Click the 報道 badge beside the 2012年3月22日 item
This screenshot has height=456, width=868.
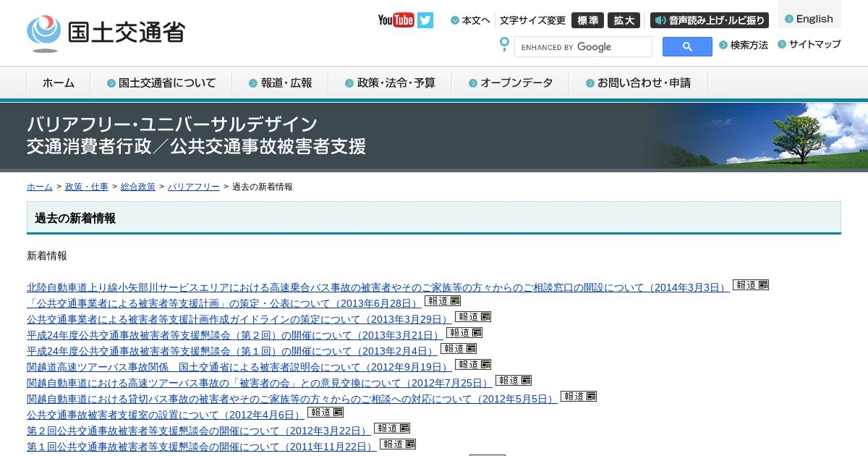point(392,428)
